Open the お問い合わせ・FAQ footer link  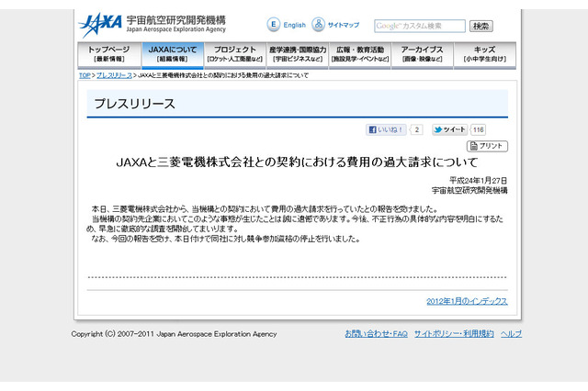point(376,334)
